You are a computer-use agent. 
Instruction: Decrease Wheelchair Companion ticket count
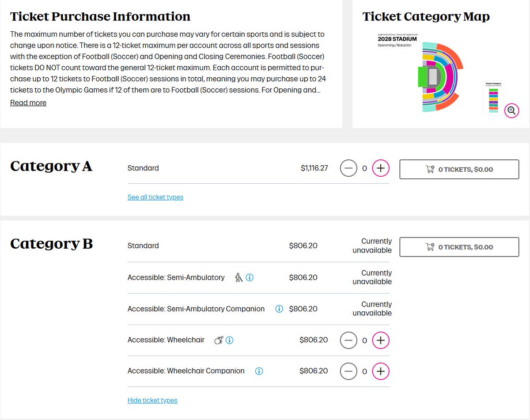(348, 371)
